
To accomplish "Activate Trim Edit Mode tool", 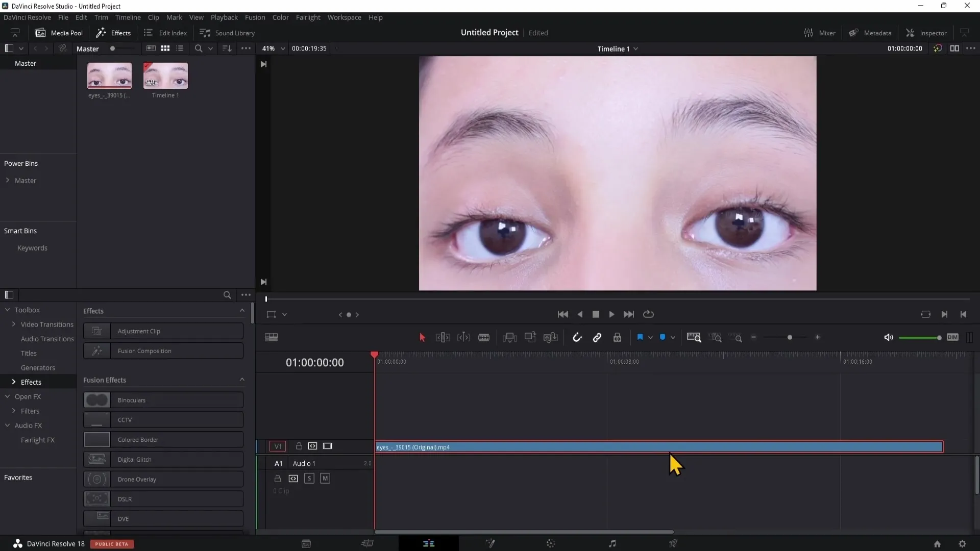I will click(443, 337).
